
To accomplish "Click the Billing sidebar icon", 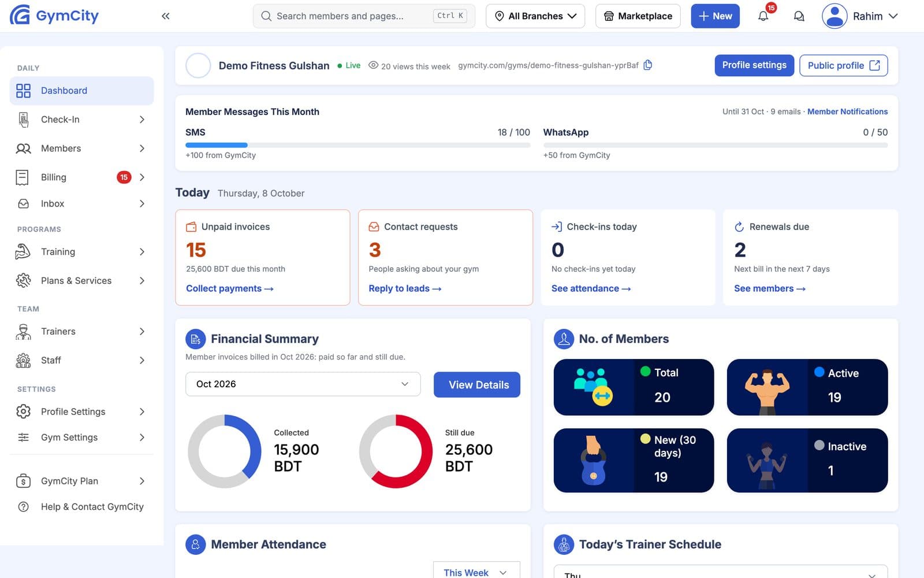I will coord(23,177).
